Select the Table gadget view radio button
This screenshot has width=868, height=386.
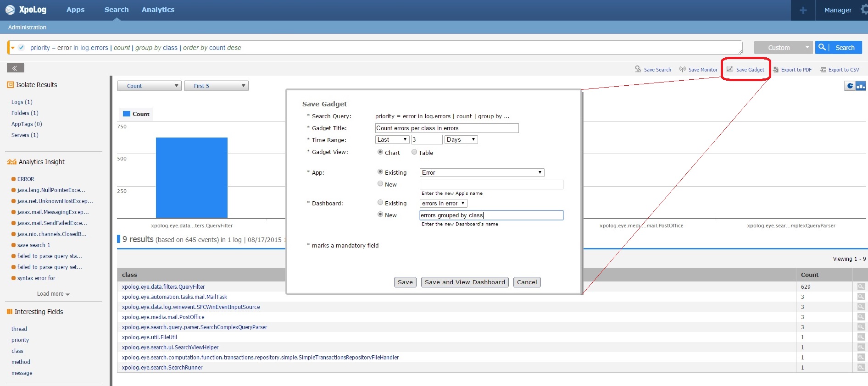(x=414, y=152)
